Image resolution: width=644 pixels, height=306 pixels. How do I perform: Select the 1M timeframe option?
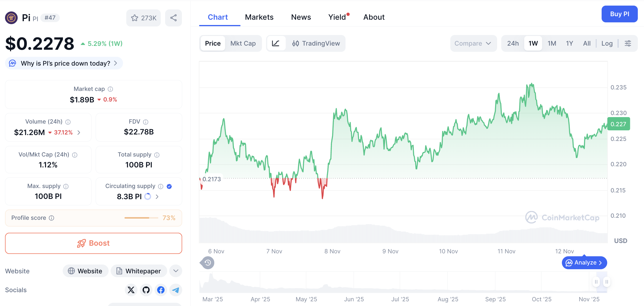coord(552,43)
